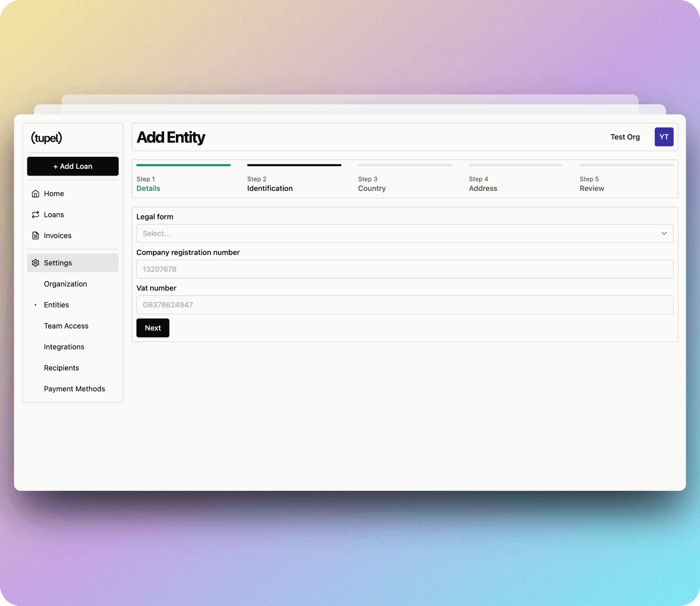Click the tupel logo
The width and height of the screenshot is (700, 606).
tap(46, 138)
